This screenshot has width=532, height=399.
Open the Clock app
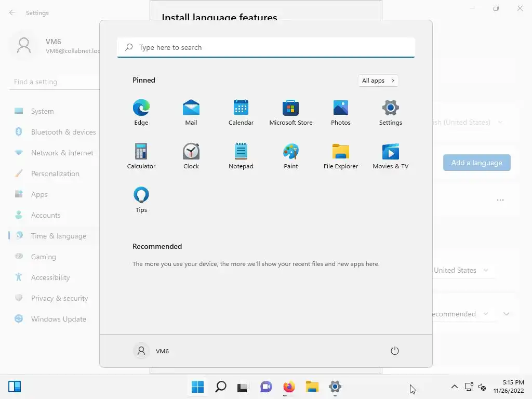[x=191, y=156]
